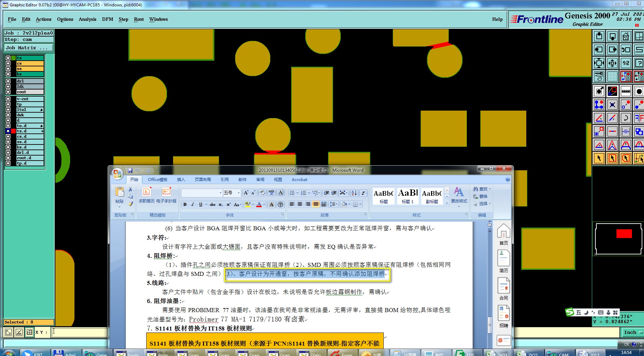Select the mirror F tool icon

click(x=639, y=118)
